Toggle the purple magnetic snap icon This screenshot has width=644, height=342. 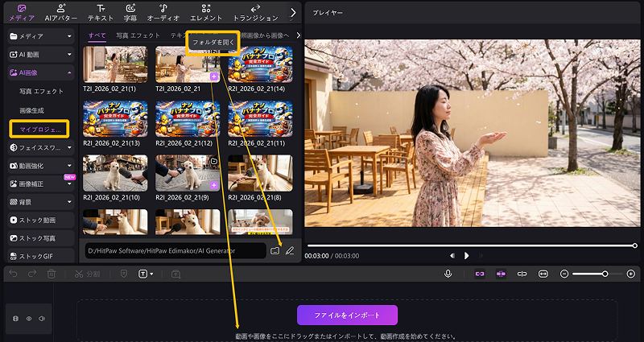(501, 274)
